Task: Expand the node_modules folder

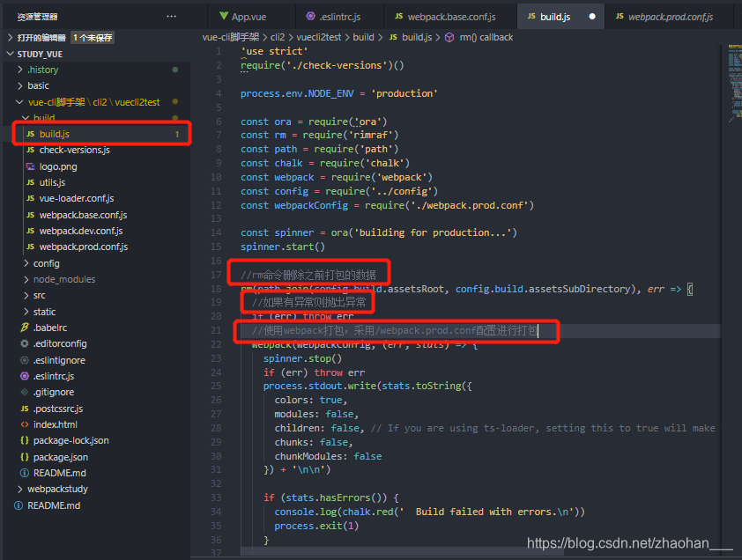Action: tap(26, 279)
